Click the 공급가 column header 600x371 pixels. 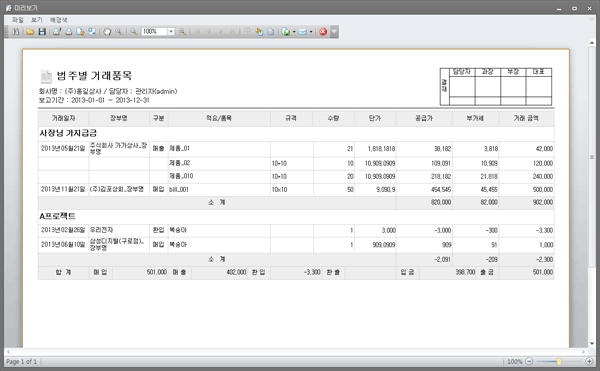pyautogui.click(x=424, y=119)
